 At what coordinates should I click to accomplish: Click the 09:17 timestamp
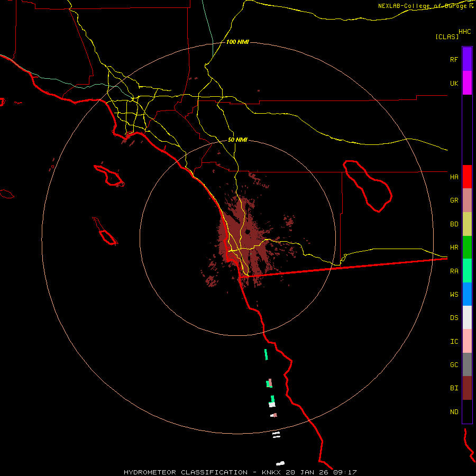coord(345,472)
